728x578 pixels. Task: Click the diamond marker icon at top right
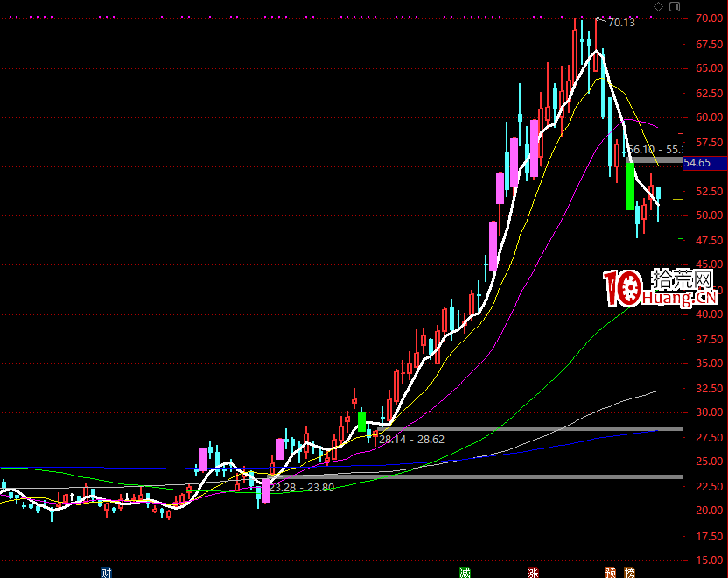tap(658, 6)
